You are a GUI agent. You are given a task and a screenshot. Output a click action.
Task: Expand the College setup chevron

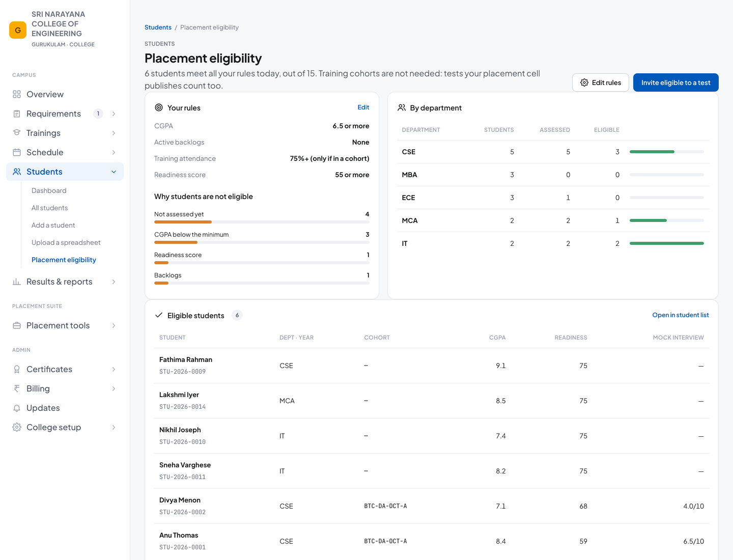114,427
